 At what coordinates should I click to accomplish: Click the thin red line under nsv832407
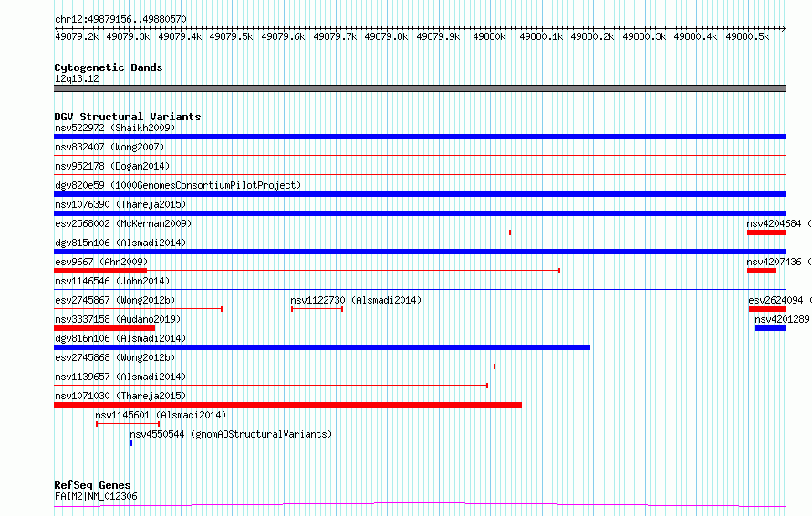(420, 155)
